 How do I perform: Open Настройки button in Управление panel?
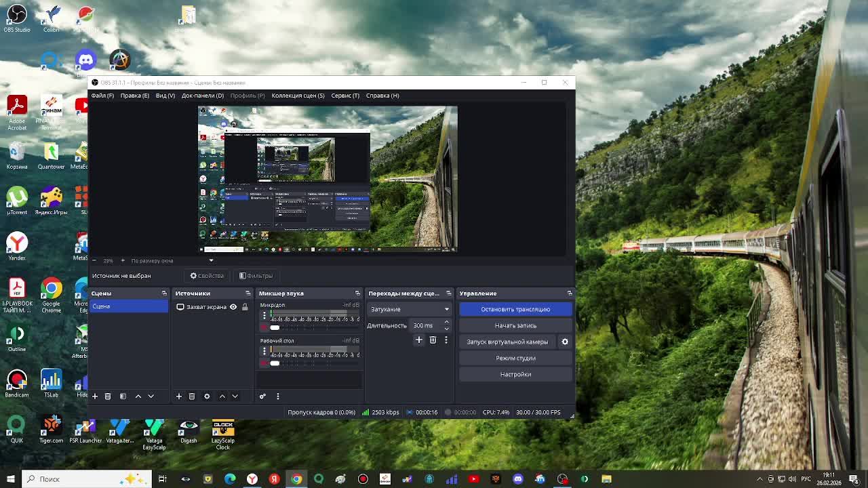515,374
